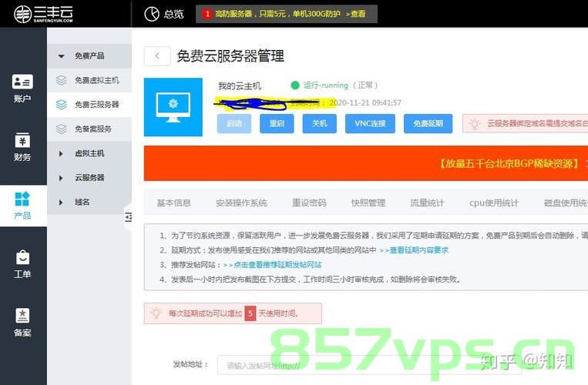
Task: Switch to the 快照管理 tab
Action: pyautogui.click(x=368, y=203)
